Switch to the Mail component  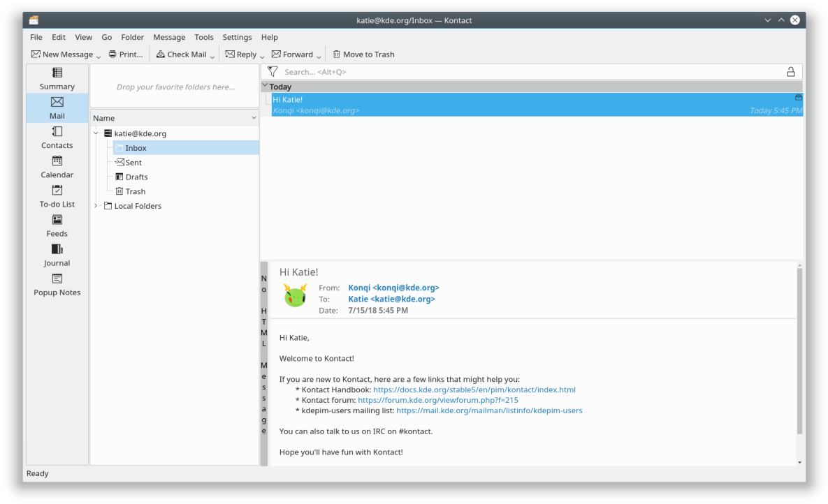[x=57, y=108]
